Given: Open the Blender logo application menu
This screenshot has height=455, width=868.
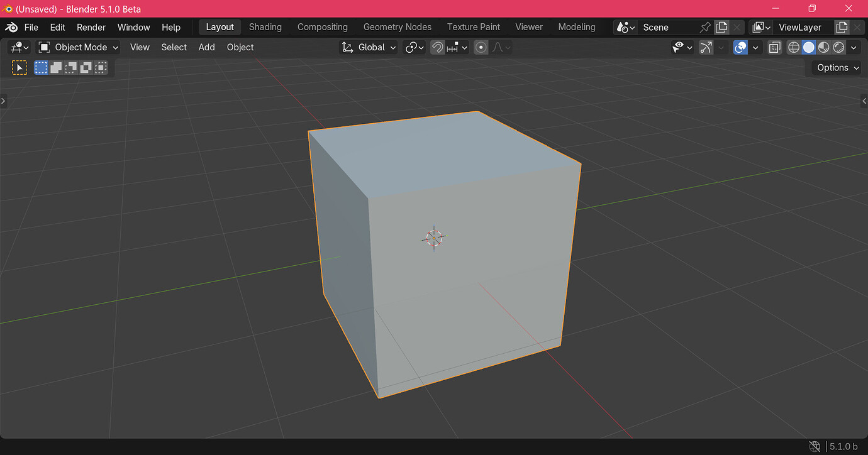Looking at the screenshot, I should (x=11, y=27).
